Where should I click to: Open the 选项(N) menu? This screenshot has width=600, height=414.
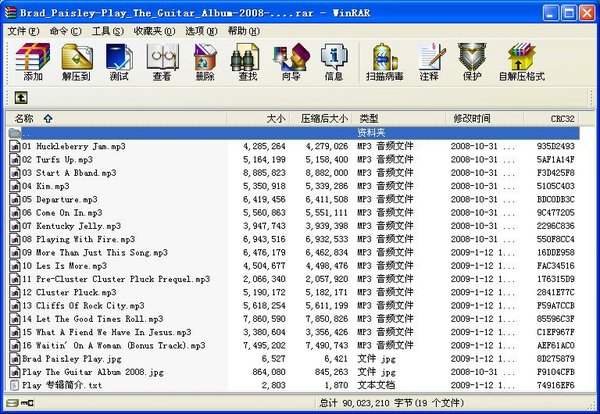click(x=201, y=31)
